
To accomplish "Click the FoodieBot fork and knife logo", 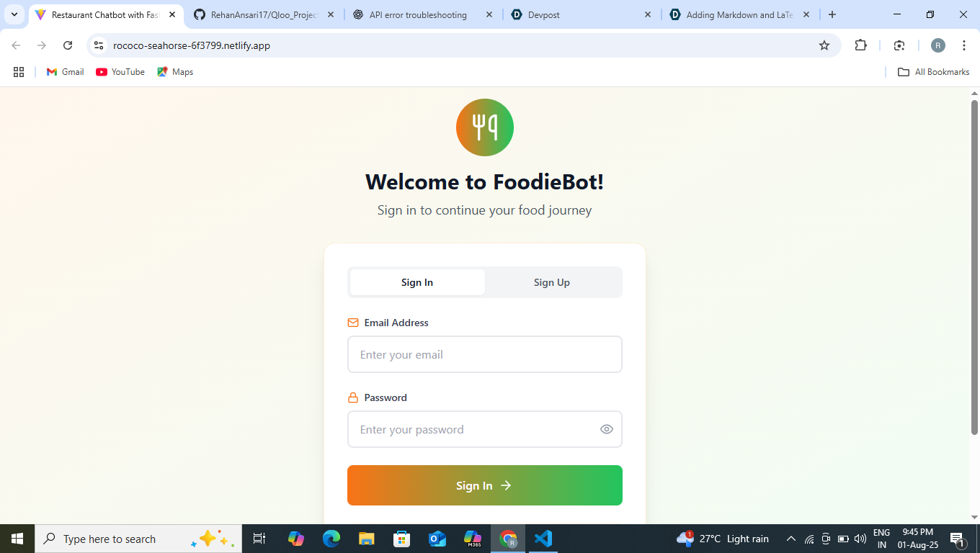I will (x=485, y=127).
